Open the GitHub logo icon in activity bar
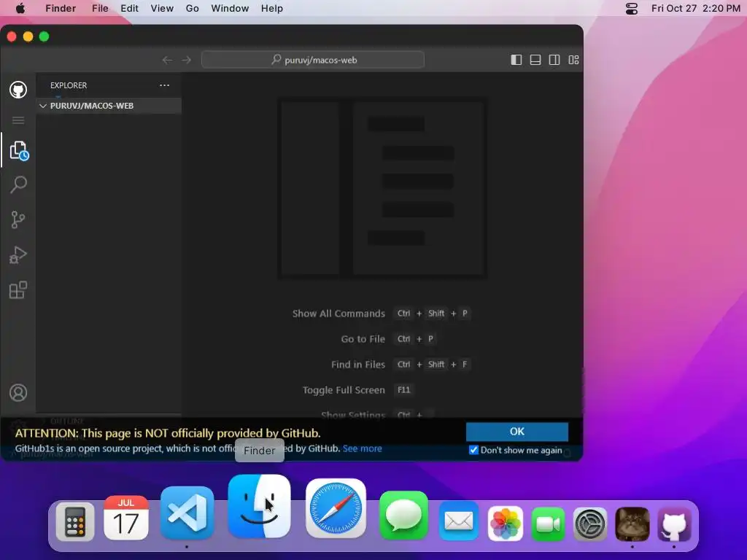 click(x=18, y=90)
